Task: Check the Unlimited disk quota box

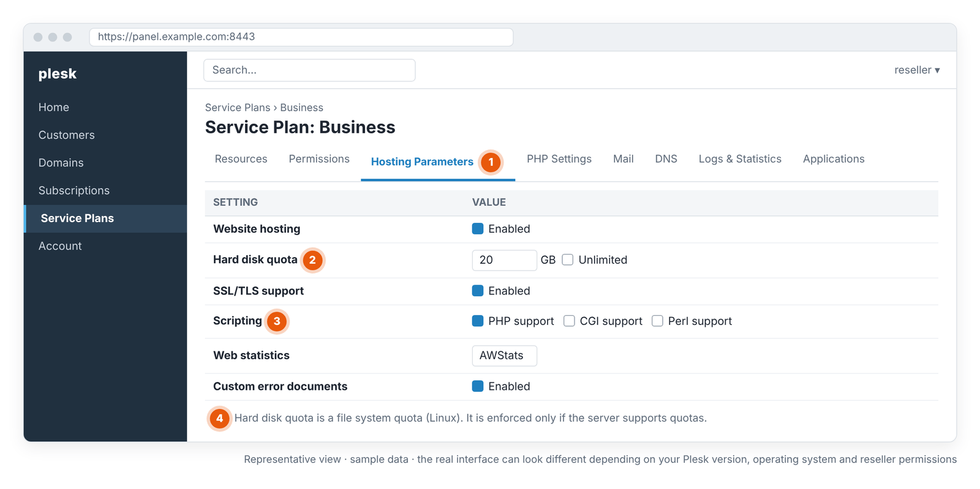Action: point(568,259)
